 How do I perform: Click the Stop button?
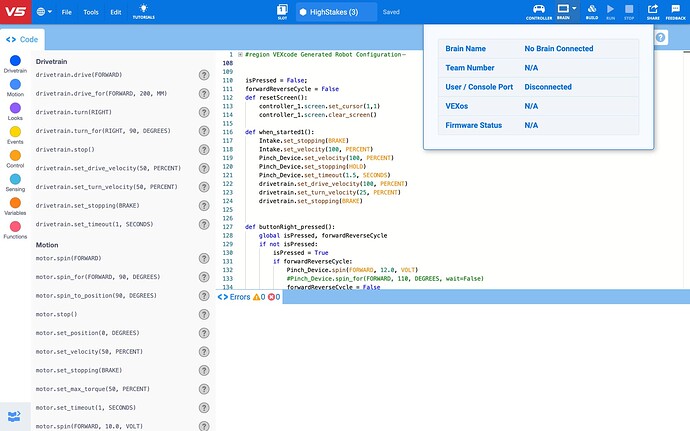tap(629, 12)
